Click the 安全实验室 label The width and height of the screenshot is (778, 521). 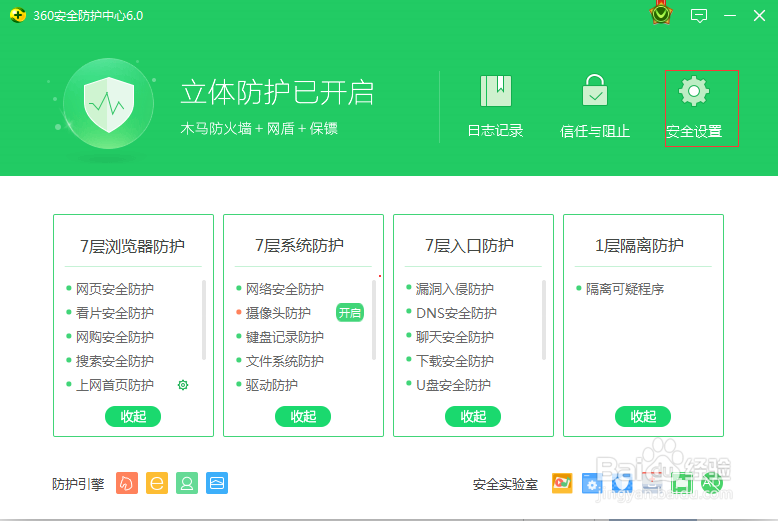tap(505, 484)
